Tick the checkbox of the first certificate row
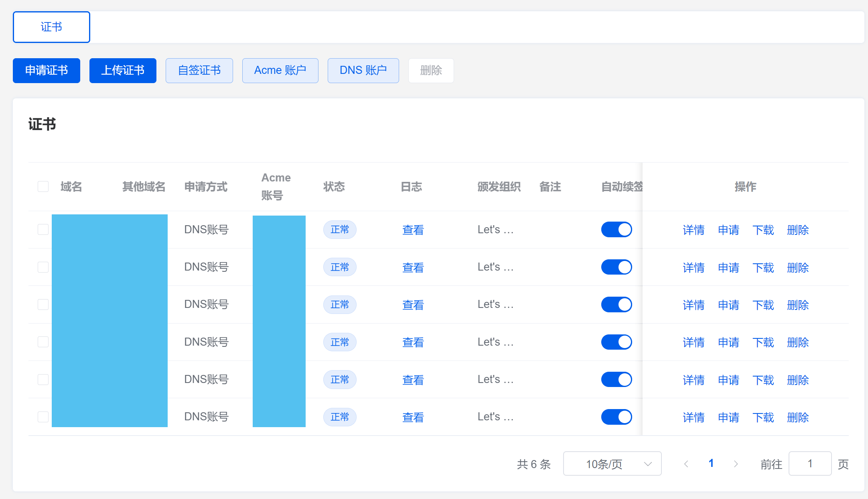The width and height of the screenshot is (868, 499). click(x=43, y=230)
